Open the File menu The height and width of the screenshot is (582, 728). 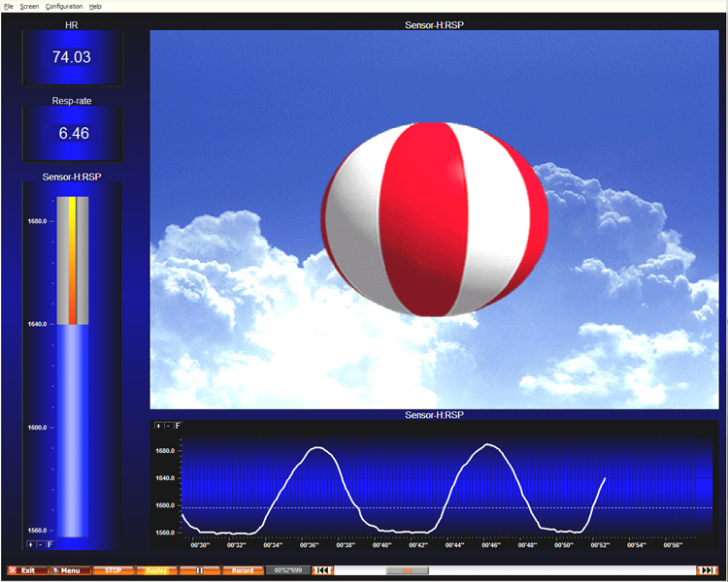[9, 6]
